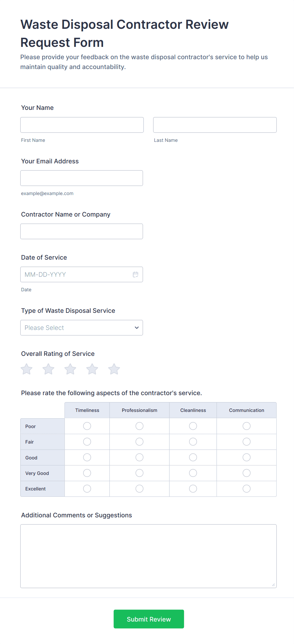Image resolution: width=294 pixels, height=644 pixels.
Task: Open Type of Waste Disposal Service dropdown
Action: point(82,328)
